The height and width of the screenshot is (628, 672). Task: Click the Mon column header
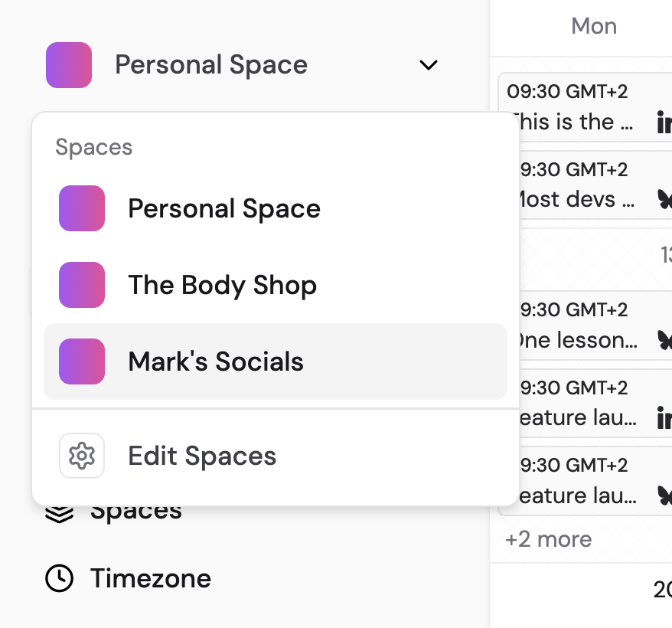tap(594, 26)
